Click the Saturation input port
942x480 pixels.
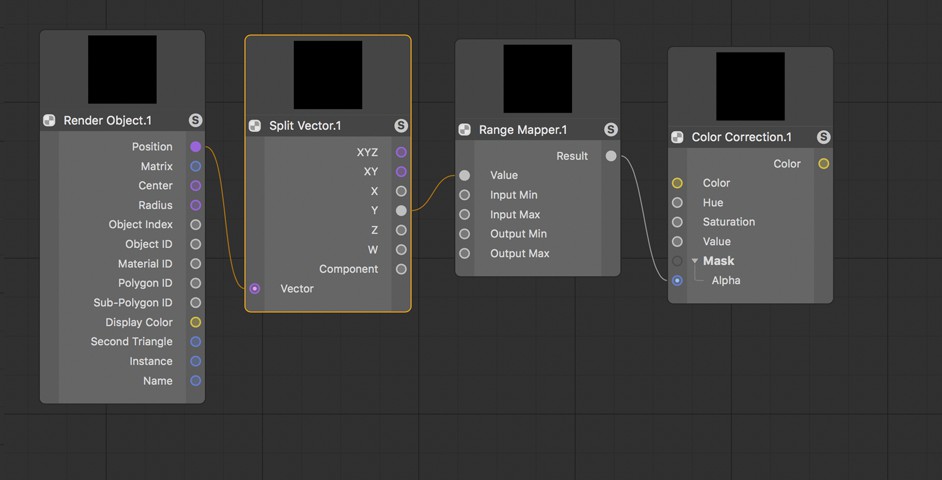(677, 222)
